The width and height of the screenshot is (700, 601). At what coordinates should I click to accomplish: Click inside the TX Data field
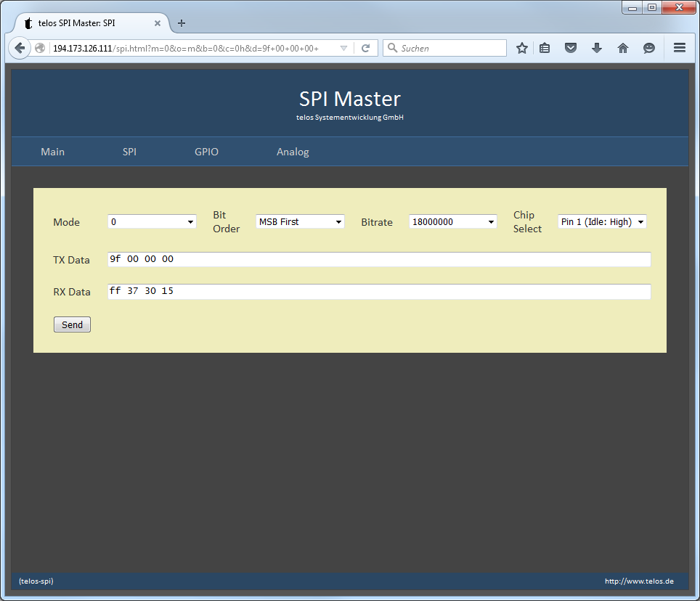pyautogui.click(x=378, y=259)
